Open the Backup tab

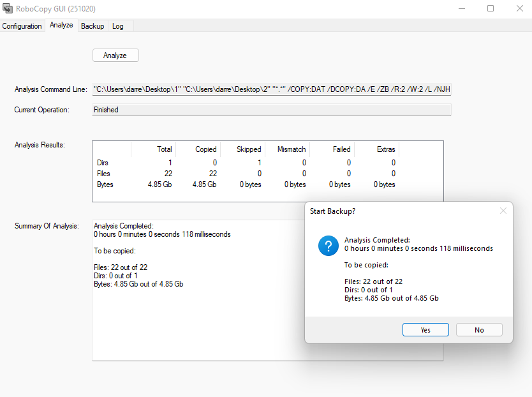coord(92,26)
